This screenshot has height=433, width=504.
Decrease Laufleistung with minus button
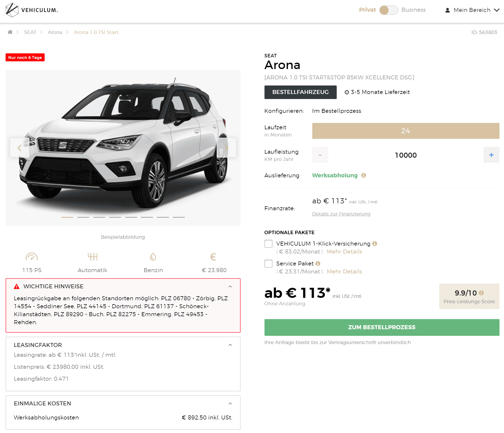click(320, 155)
